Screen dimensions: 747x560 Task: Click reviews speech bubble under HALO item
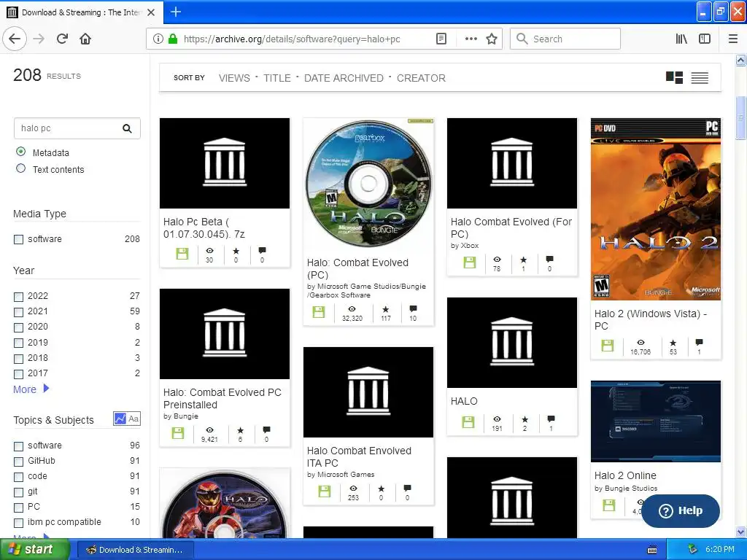[551, 419]
